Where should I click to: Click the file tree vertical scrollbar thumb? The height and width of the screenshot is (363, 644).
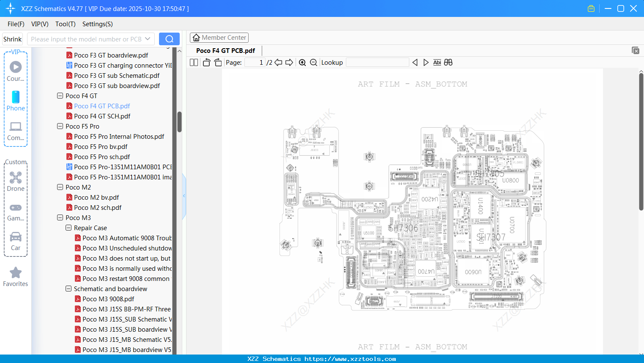179,121
